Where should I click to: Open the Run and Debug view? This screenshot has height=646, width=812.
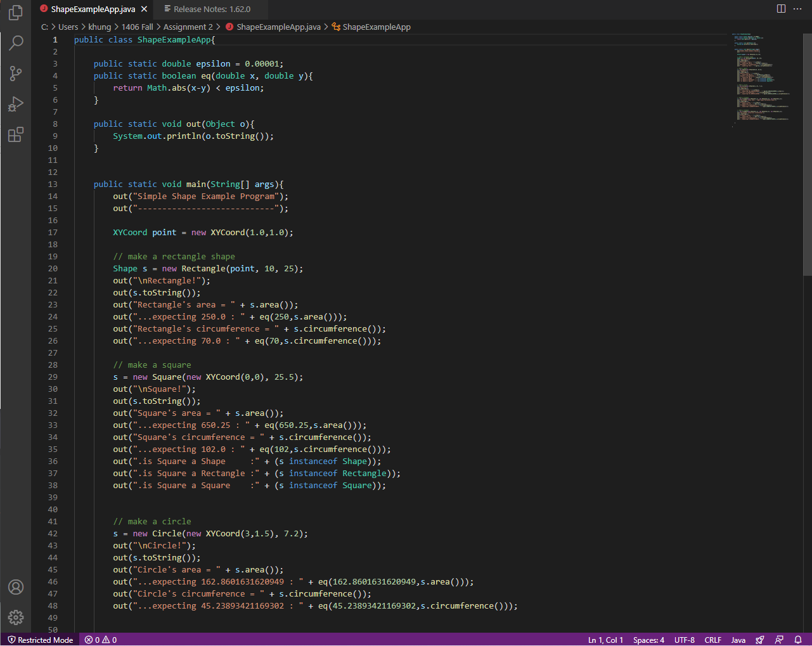[16, 104]
